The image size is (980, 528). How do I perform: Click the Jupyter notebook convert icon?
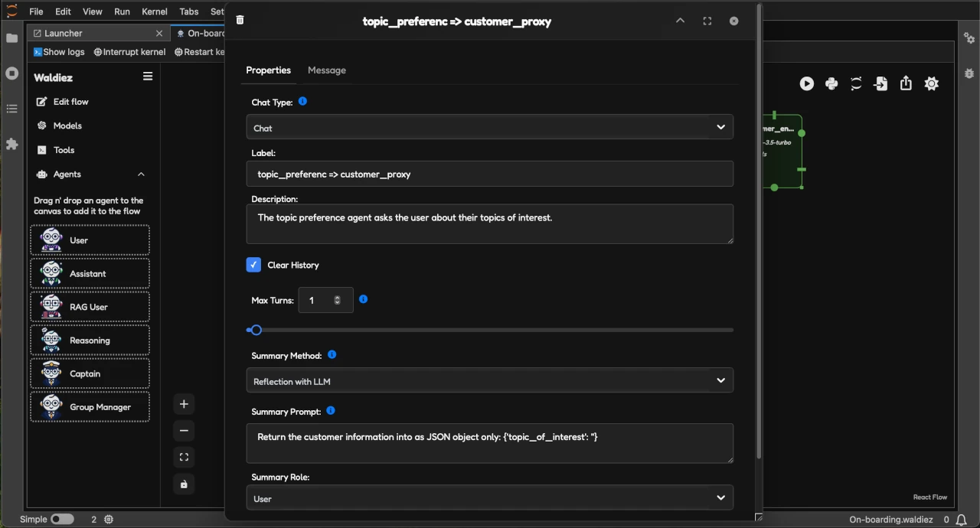click(x=856, y=84)
